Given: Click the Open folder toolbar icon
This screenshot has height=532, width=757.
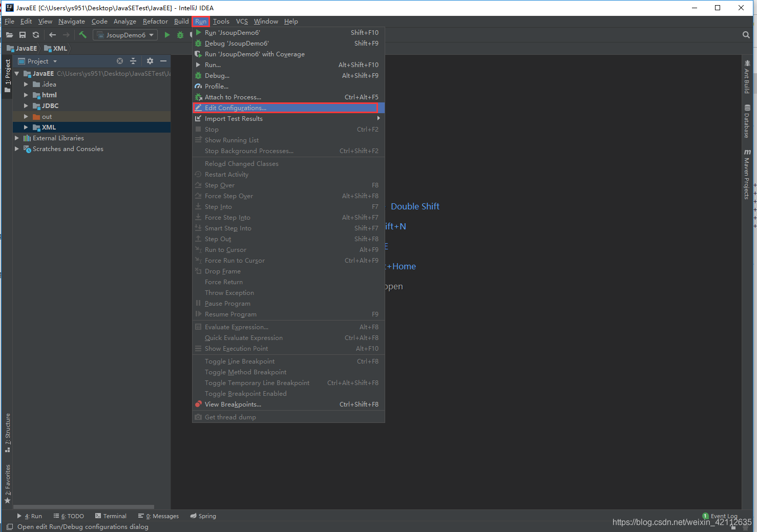Looking at the screenshot, I should [x=9, y=35].
